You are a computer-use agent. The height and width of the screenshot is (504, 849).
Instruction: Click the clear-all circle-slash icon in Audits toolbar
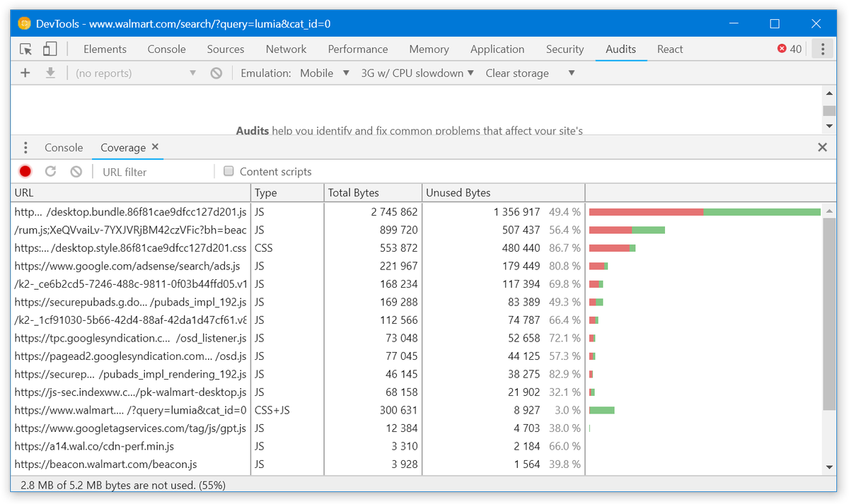pyautogui.click(x=216, y=73)
